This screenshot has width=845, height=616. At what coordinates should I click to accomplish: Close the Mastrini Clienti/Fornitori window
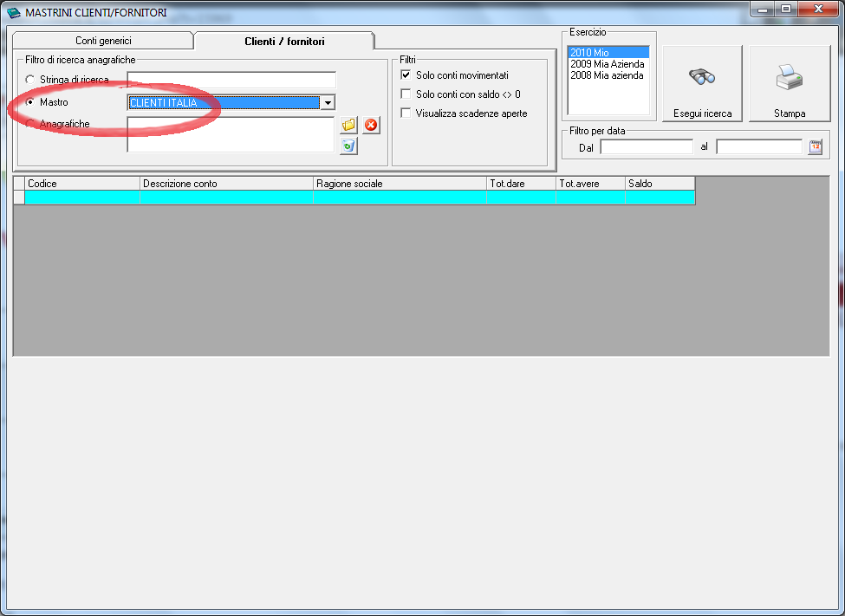tap(818, 9)
